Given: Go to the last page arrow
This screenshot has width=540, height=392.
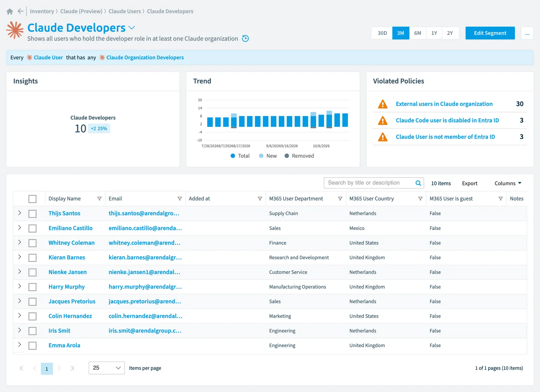Looking at the screenshot, I should click(72, 368).
